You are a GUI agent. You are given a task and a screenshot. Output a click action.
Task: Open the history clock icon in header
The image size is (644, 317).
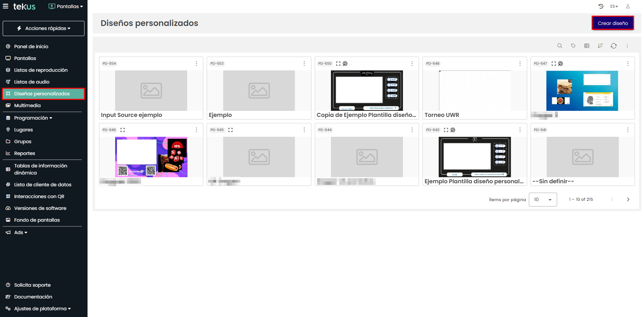[601, 6]
